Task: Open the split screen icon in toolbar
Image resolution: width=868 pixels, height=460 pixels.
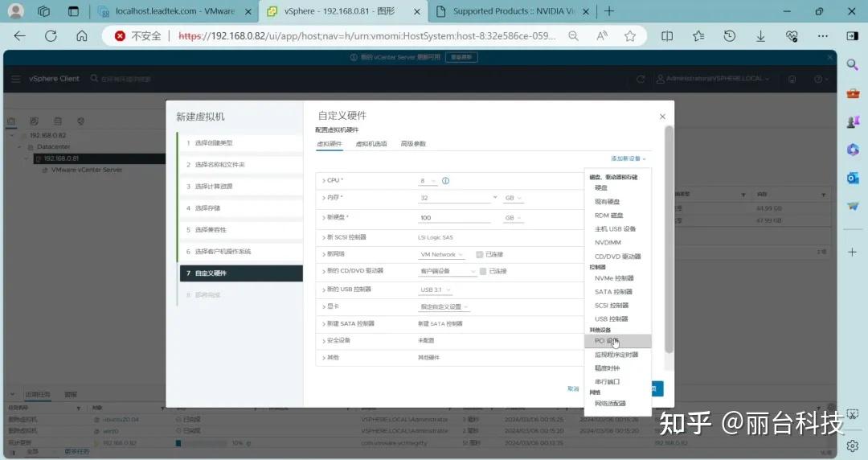Action: pyautogui.click(x=668, y=36)
